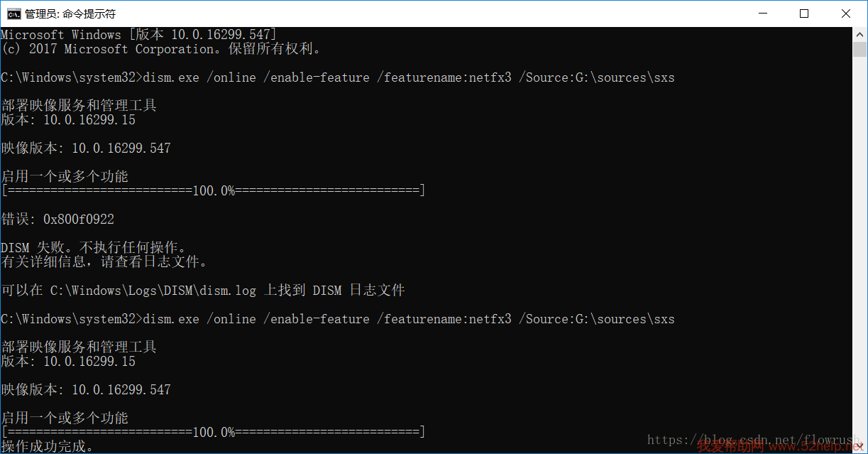Click the vertical scrollbar thumb
This screenshot has width=868, height=454.
(x=860, y=50)
